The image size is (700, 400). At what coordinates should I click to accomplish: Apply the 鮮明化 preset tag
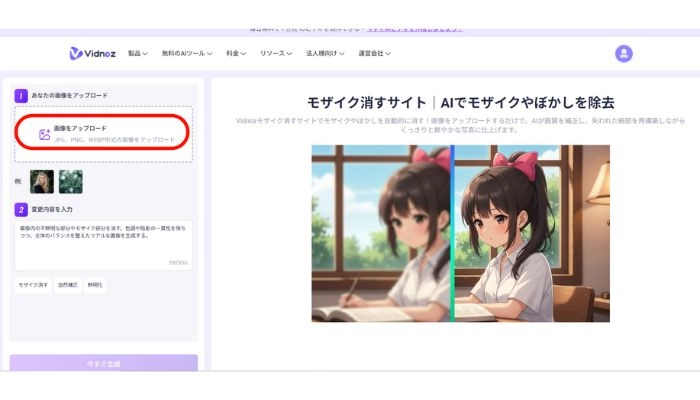(95, 285)
